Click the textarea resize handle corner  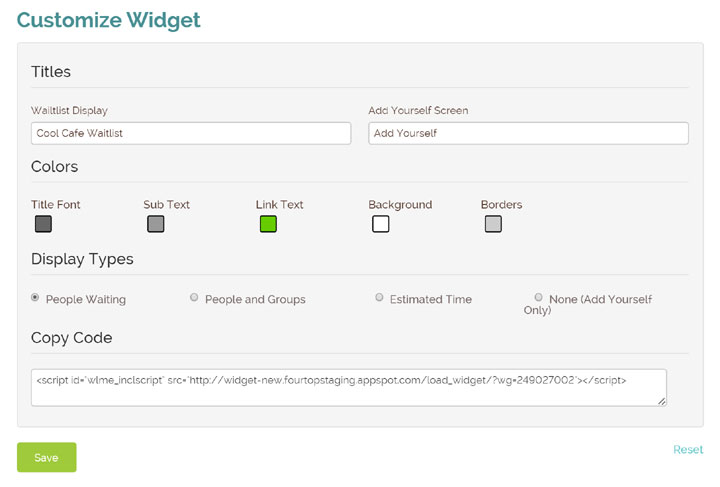point(662,401)
